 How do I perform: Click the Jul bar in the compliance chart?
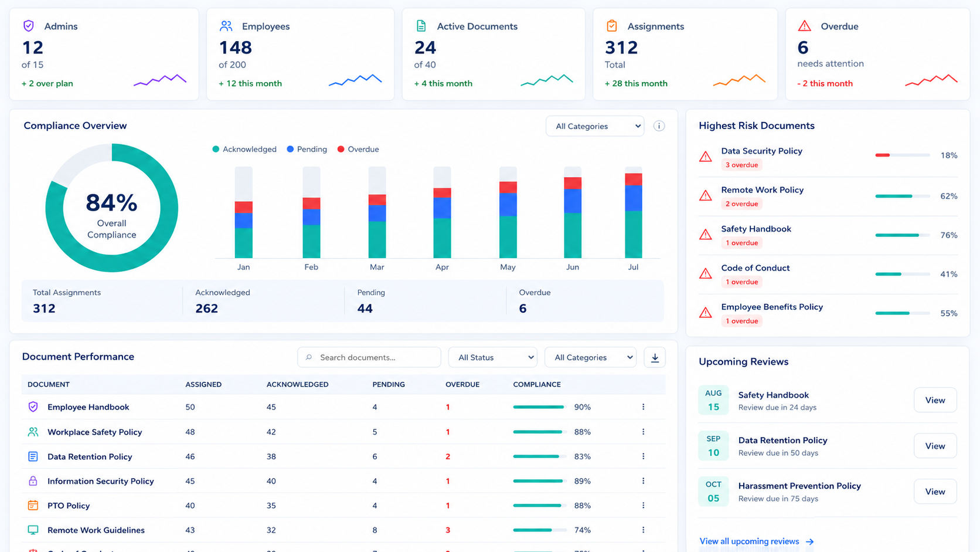coord(634,212)
